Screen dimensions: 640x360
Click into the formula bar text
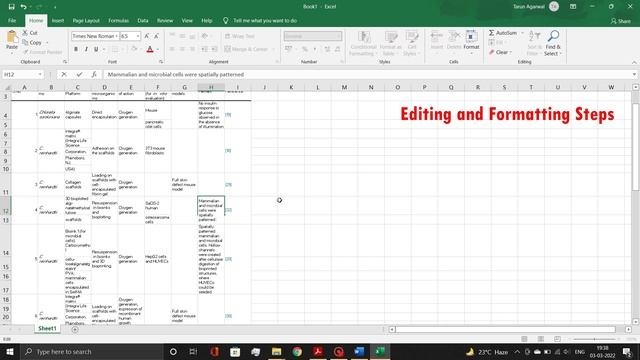click(x=176, y=74)
